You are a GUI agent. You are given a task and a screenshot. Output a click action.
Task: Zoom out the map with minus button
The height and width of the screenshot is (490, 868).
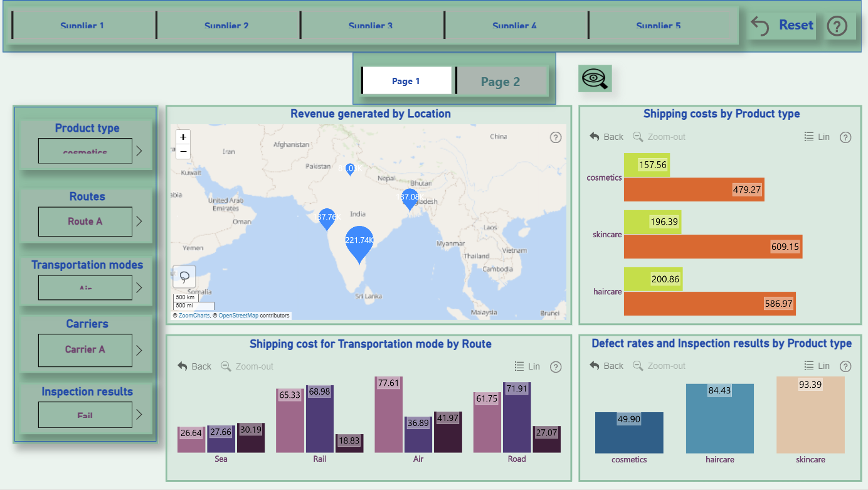tap(183, 151)
